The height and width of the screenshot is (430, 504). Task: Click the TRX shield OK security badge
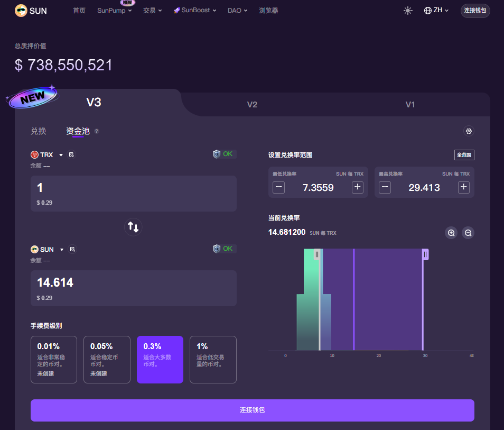224,154
